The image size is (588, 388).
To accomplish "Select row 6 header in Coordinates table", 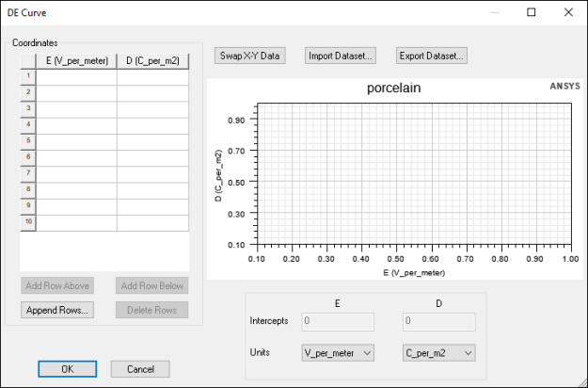I will click(x=28, y=157).
